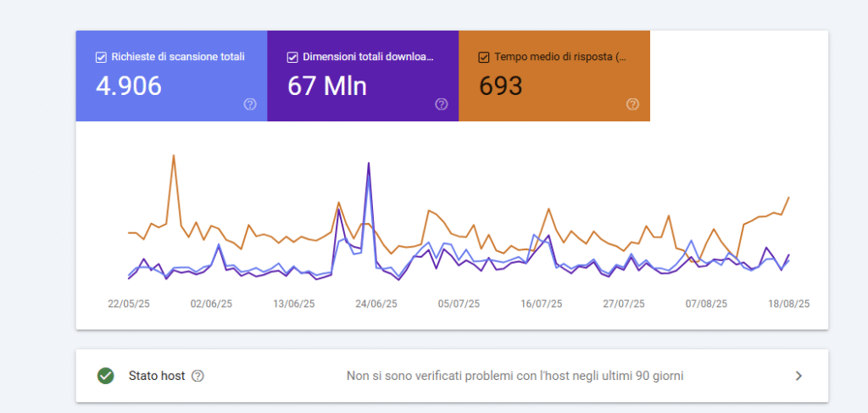Disable the Tempo medio di risposta checkbox
Viewport: 868px width, 413px height.
[484, 58]
